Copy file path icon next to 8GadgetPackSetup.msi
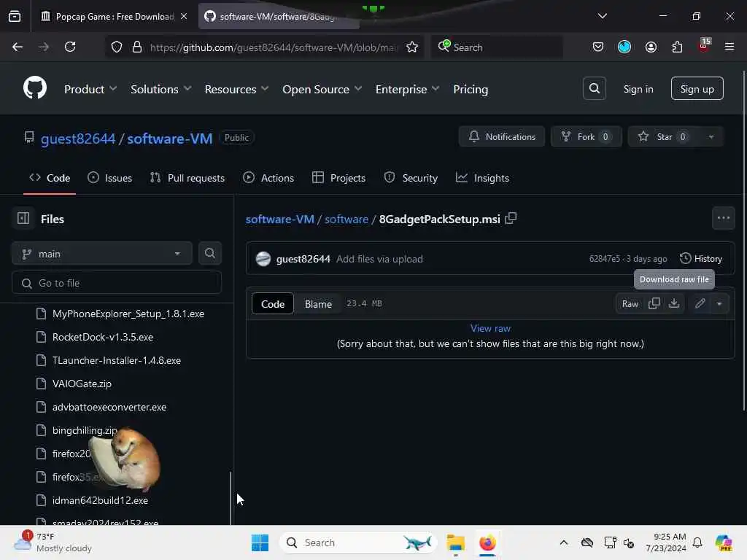 coord(511,219)
